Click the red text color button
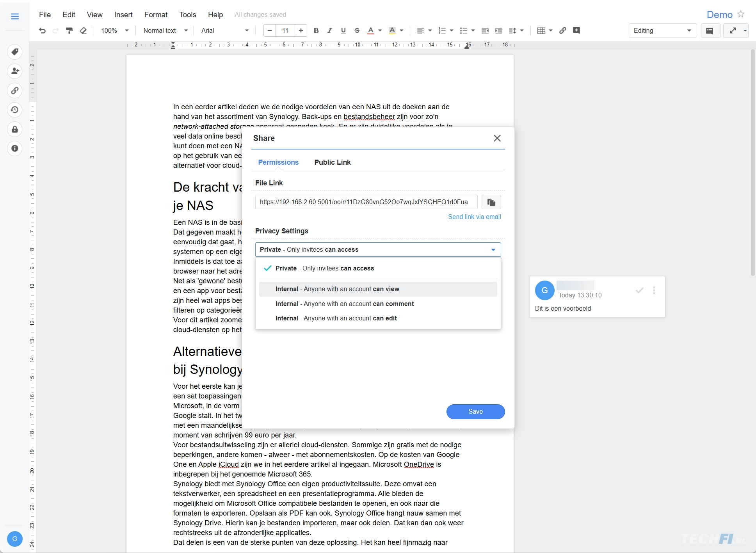Image resolution: width=756 pixels, height=553 pixels. point(371,30)
